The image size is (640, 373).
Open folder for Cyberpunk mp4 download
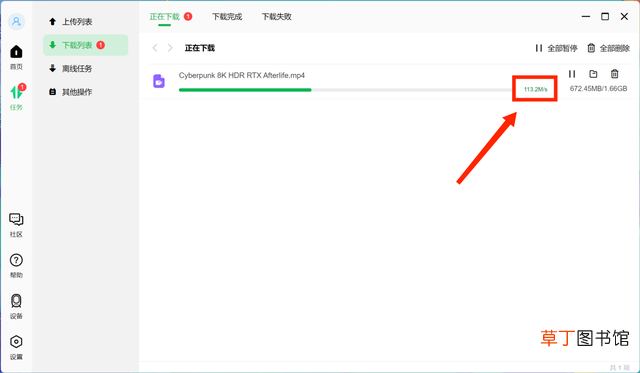coord(593,74)
